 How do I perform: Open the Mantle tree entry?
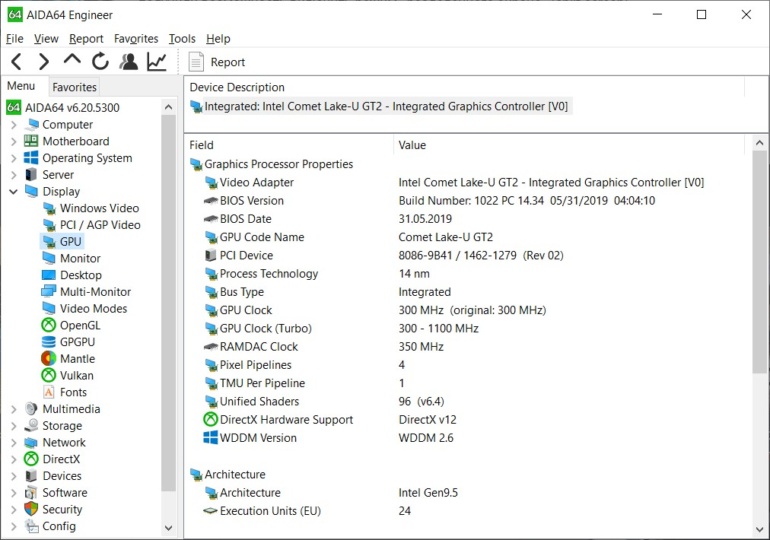pyautogui.click(x=77, y=358)
